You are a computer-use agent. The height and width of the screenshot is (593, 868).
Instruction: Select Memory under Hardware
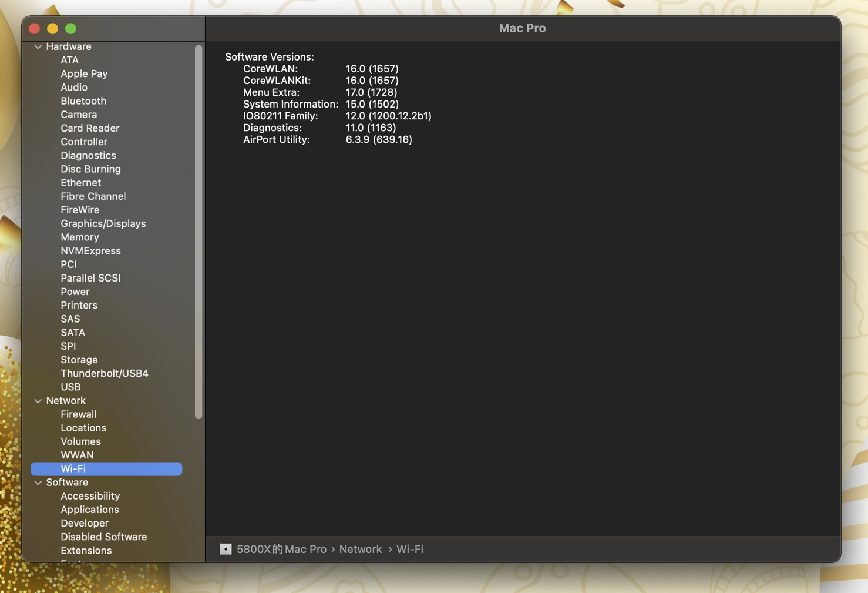(79, 237)
